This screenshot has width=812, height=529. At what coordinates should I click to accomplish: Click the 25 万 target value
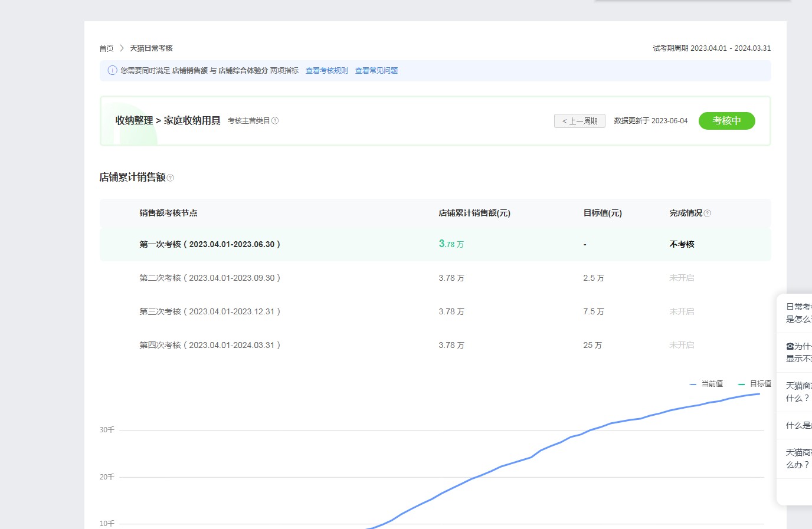click(x=592, y=345)
